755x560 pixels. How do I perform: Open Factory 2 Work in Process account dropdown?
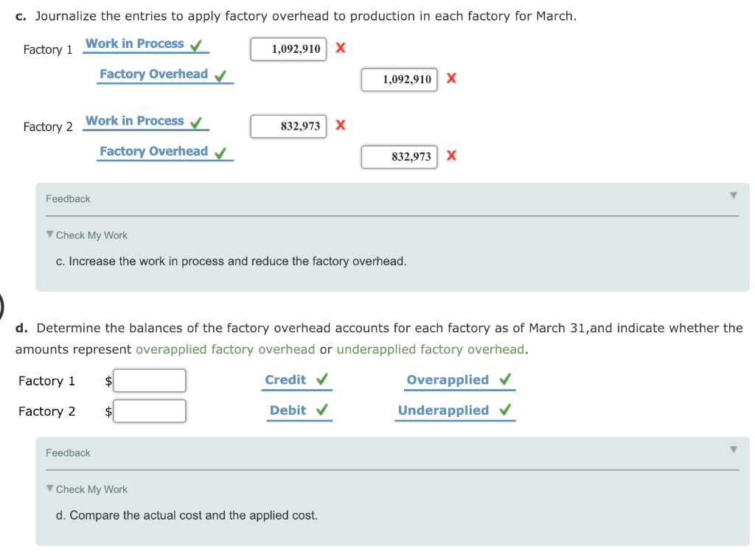click(135, 121)
